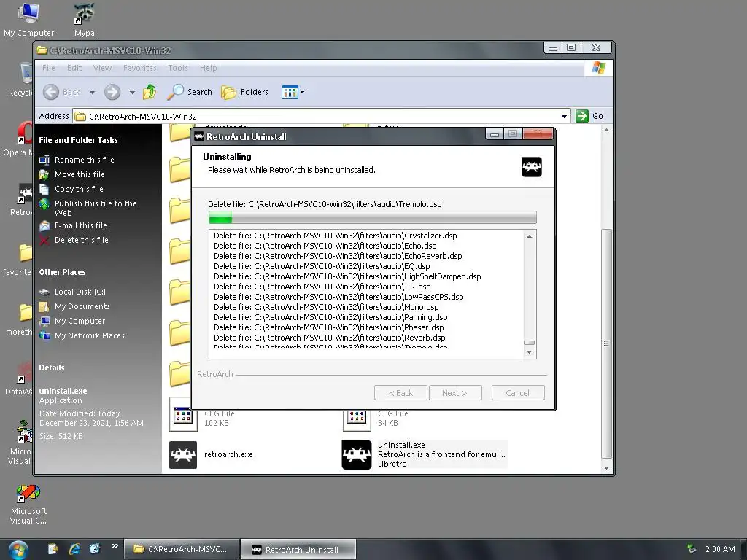This screenshot has height=560, width=747.
Task: Click the system tray icon near clock
Action: pyautogui.click(x=692, y=549)
